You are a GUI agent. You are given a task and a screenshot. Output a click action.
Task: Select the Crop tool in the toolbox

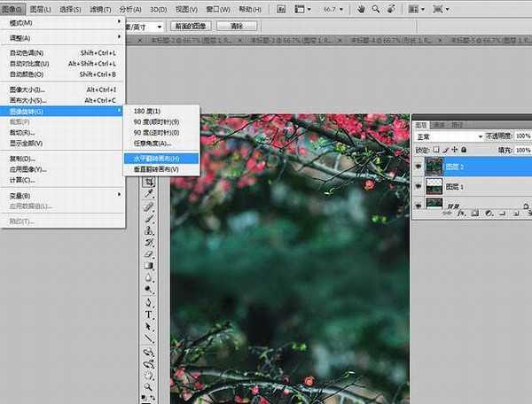(x=150, y=182)
